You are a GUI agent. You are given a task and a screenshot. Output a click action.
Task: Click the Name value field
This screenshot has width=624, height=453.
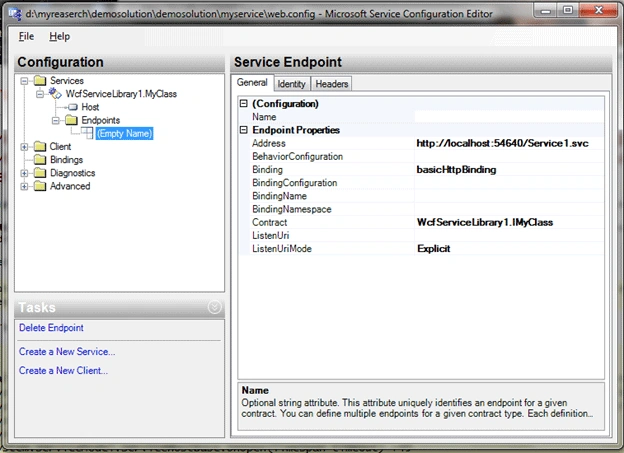pos(509,117)
